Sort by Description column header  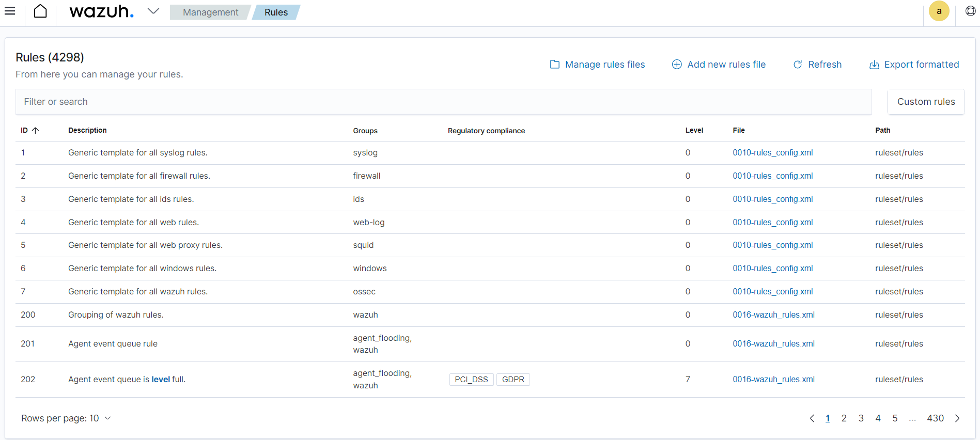point(87,130)
